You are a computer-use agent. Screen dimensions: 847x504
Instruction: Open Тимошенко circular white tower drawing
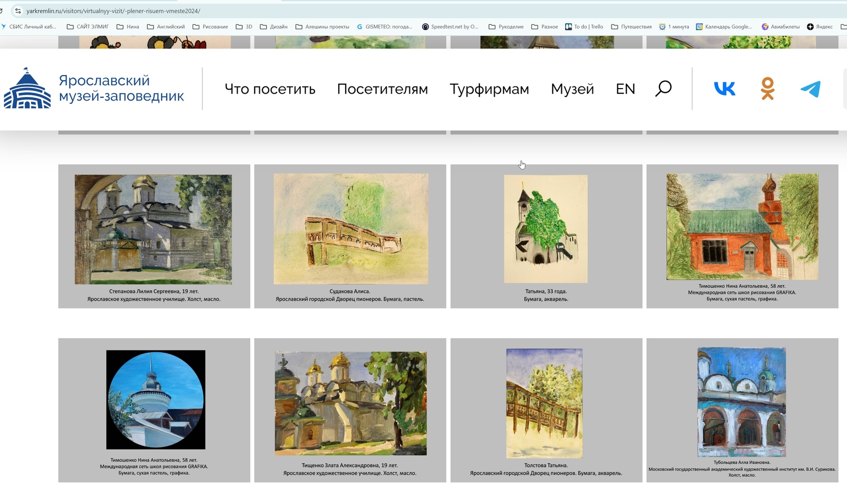[x=156, y=400]
